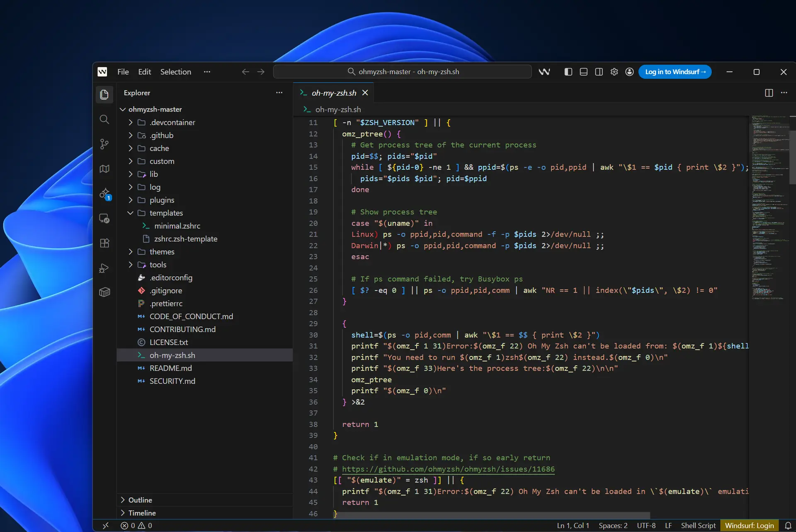Image resolution: width=796 pixels, height=532 pixels.
Task: Toggle primary side bar visibility
Action: click(x=568, y=72)
